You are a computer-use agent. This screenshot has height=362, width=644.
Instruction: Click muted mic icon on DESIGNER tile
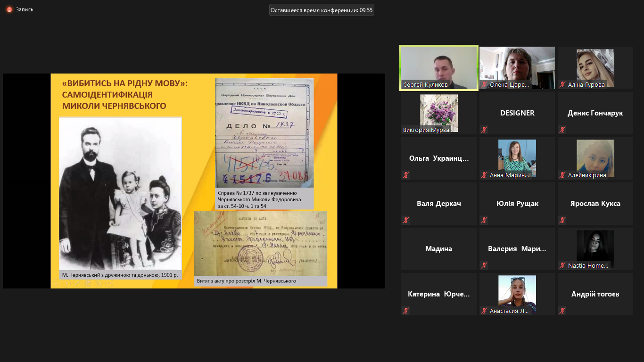(x=484, y=130)
